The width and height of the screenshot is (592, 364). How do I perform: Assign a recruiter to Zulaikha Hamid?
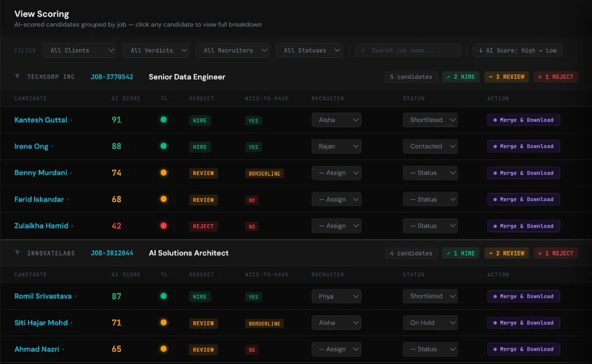click(336, 225)
